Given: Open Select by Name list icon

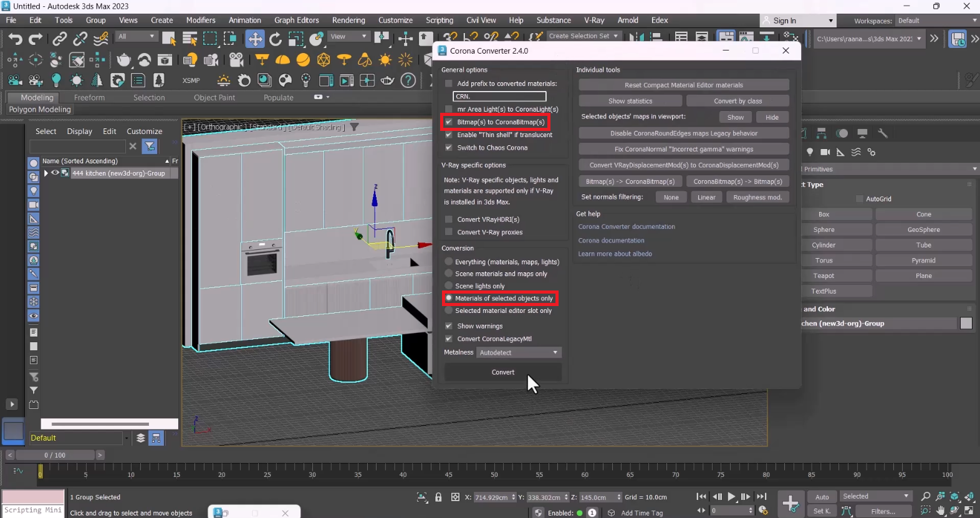Looking at the screenshot, I should (190, 39).
